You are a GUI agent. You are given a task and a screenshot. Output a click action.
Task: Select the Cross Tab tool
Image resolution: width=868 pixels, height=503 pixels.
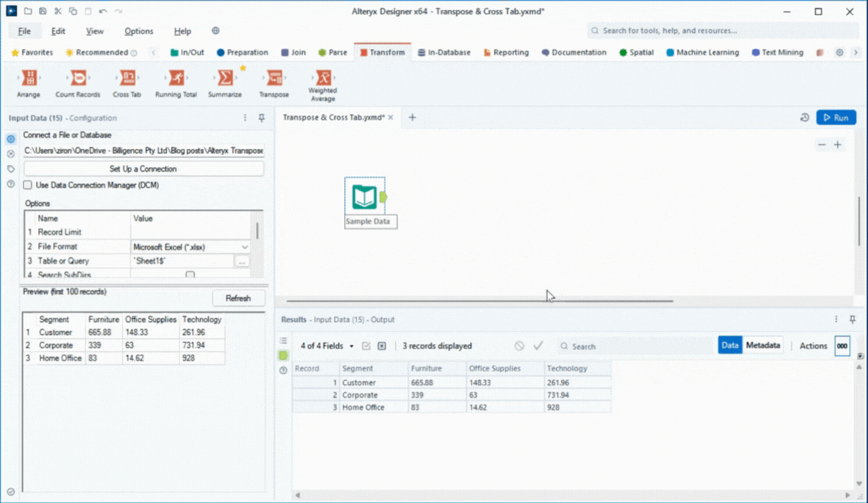(127, 84)
